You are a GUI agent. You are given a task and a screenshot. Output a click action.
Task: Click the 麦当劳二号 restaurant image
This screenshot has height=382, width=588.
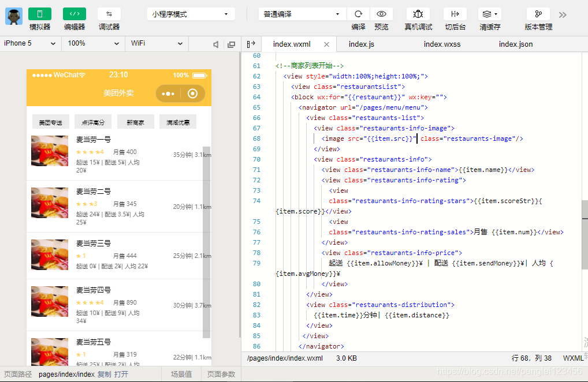click(50, 203)
